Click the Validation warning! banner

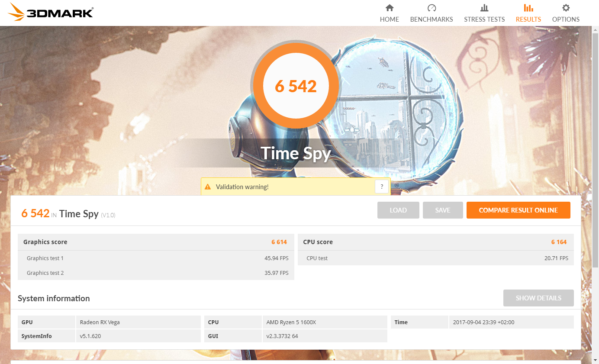point(296,187)
